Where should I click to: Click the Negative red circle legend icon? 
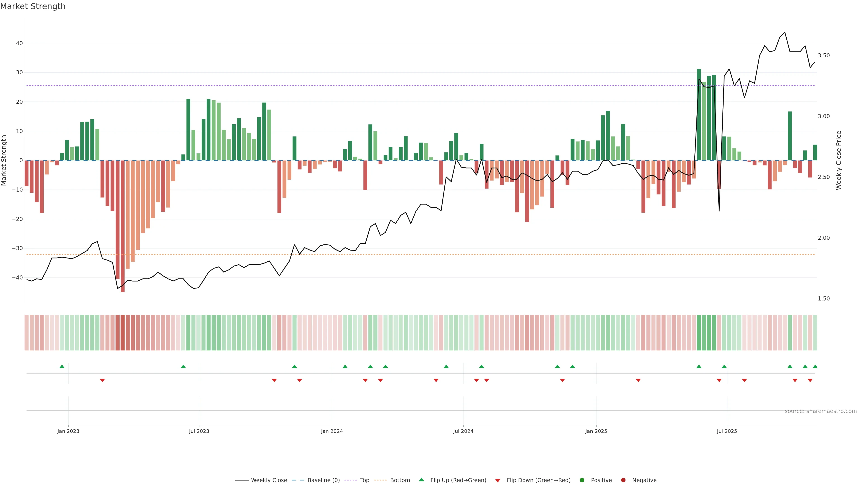click(623, 480)
